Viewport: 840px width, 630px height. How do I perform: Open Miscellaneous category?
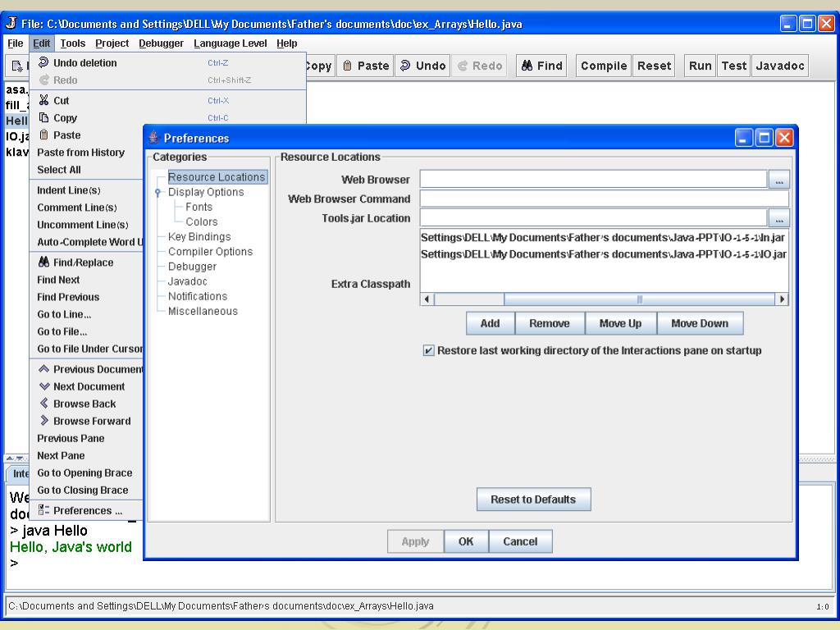[x=203, y=311]
